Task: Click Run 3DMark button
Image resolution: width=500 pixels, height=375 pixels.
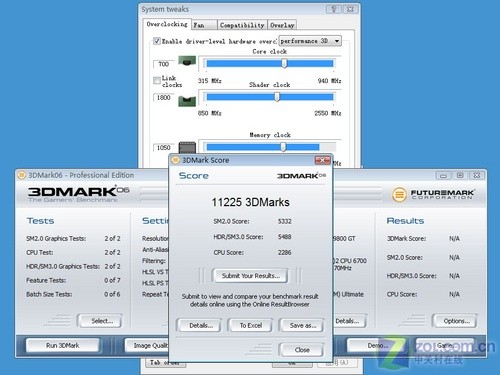Action: pos(63,345)
